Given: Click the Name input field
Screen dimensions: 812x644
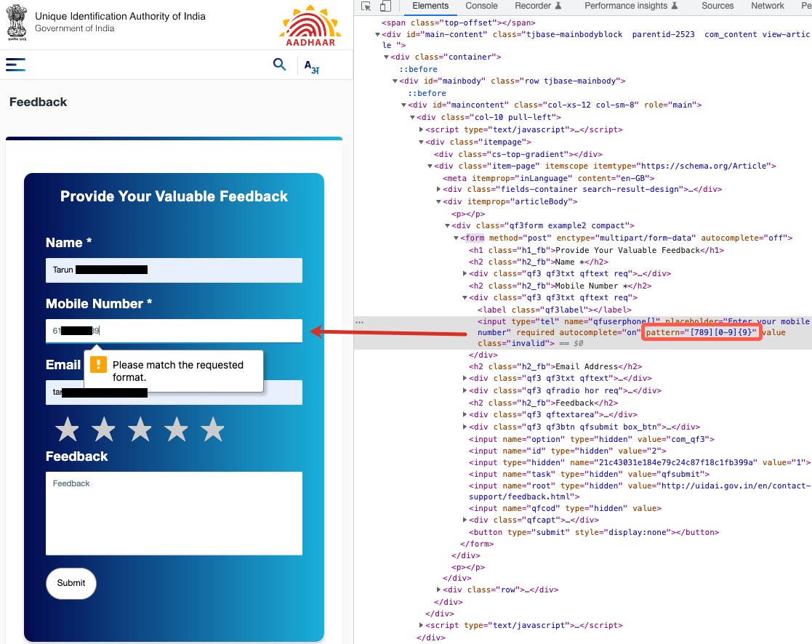Looking at the screenshot, I should [x=174, y=270].
